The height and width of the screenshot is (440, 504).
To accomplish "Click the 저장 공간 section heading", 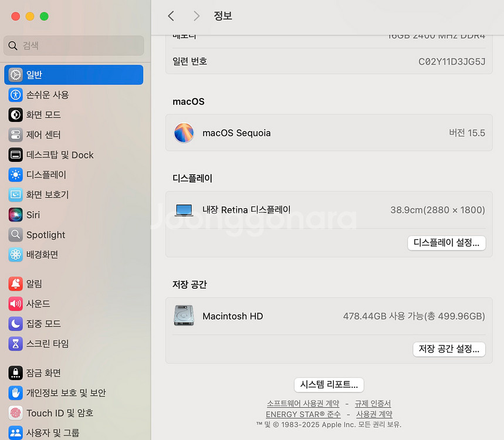I will [x=190, y=285].
